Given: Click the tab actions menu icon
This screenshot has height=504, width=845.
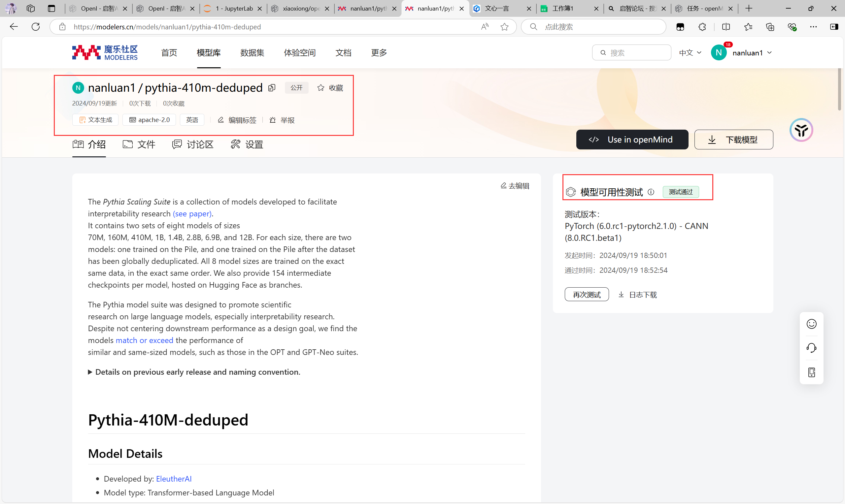Looking at the screenshot, I should (x=51, y=9).
